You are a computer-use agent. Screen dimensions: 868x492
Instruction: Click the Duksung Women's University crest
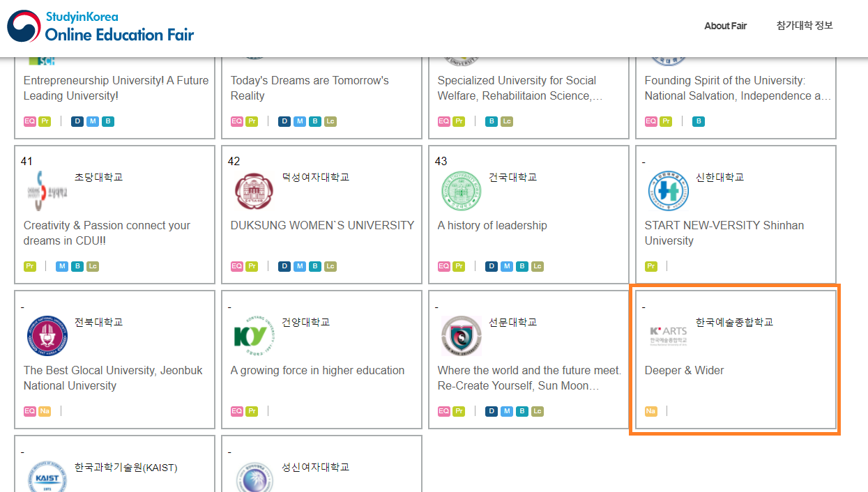coord(254,192)
